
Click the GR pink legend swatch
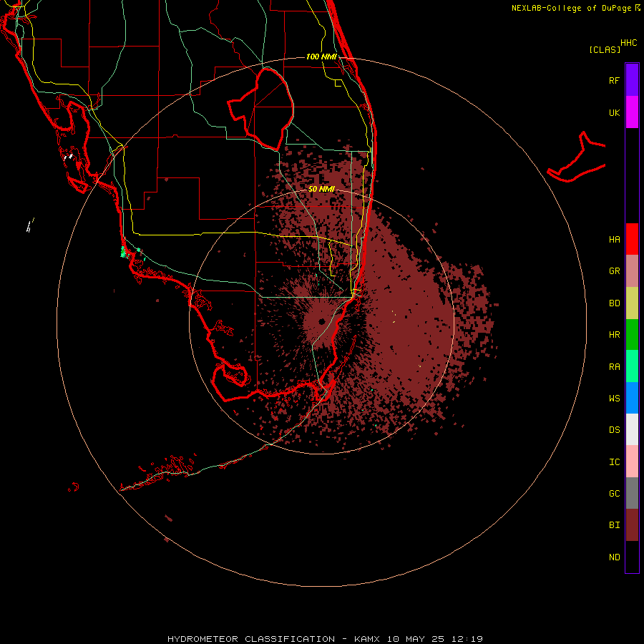tap(632, 271)
